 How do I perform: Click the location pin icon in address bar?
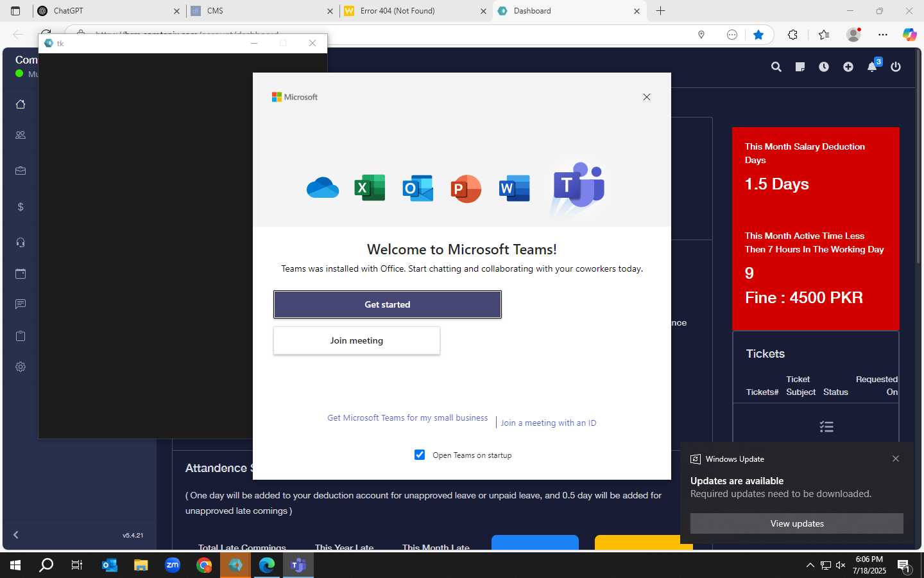pyautogui.click(x=701, y=35)
